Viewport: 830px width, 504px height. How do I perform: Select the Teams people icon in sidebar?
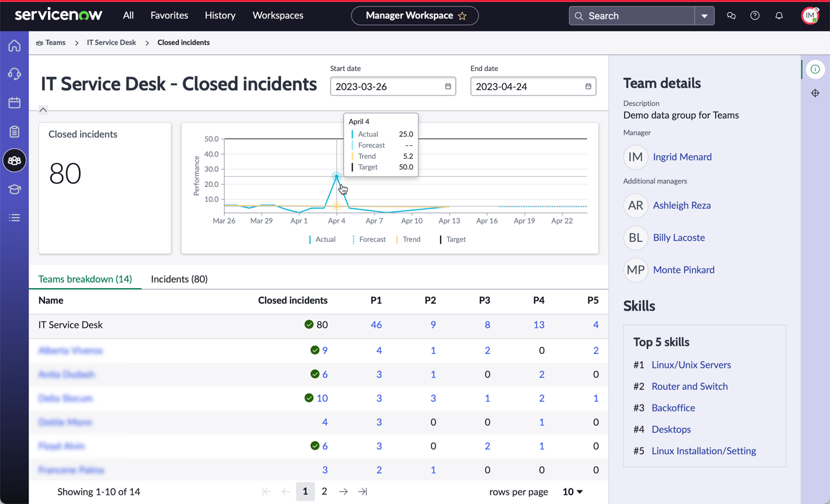point(14,160)
